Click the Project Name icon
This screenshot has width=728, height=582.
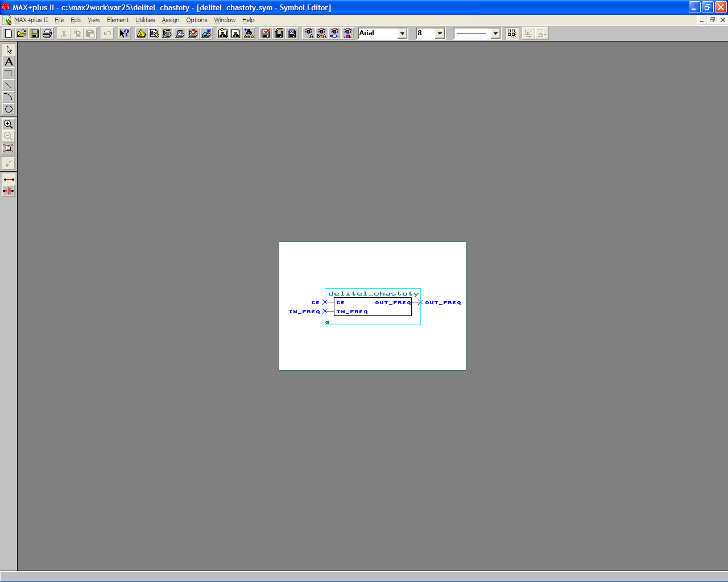(x=223, y=34)
